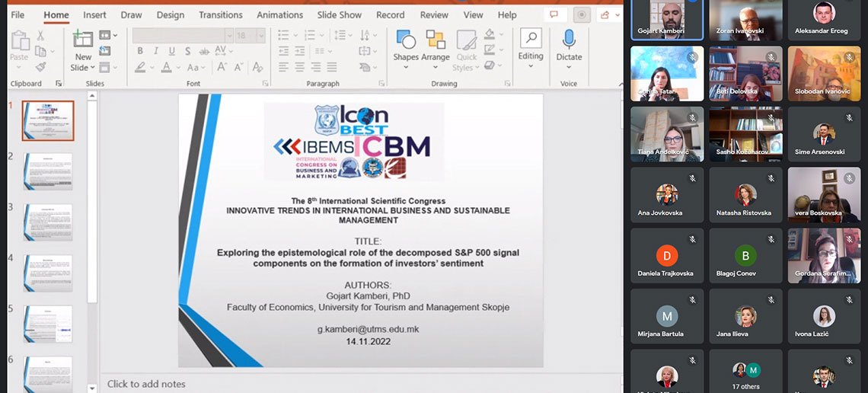
Task: Switch to the Insert tab
Action: 94,15
